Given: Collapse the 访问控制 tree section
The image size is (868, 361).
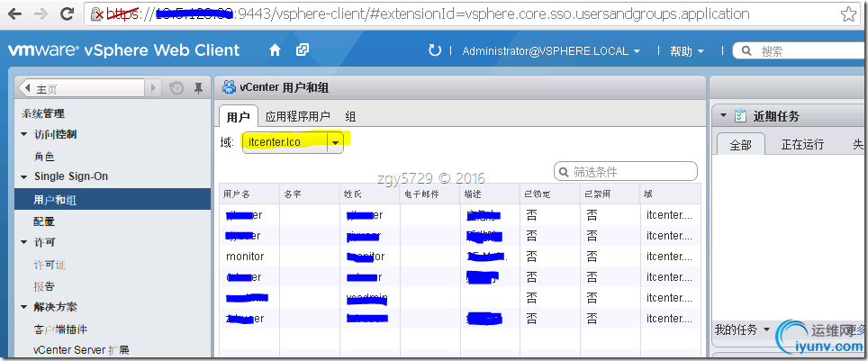Looking at the screenshot, I should 23,134.
